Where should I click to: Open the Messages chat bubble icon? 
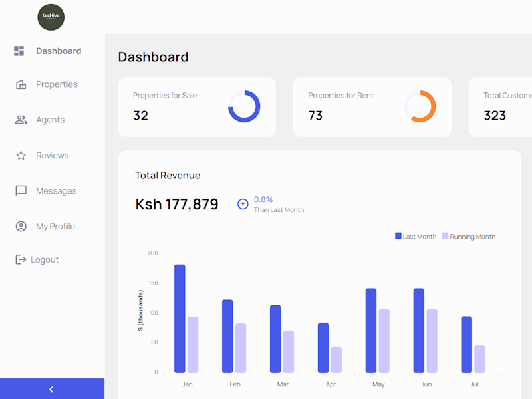point(21,191)
